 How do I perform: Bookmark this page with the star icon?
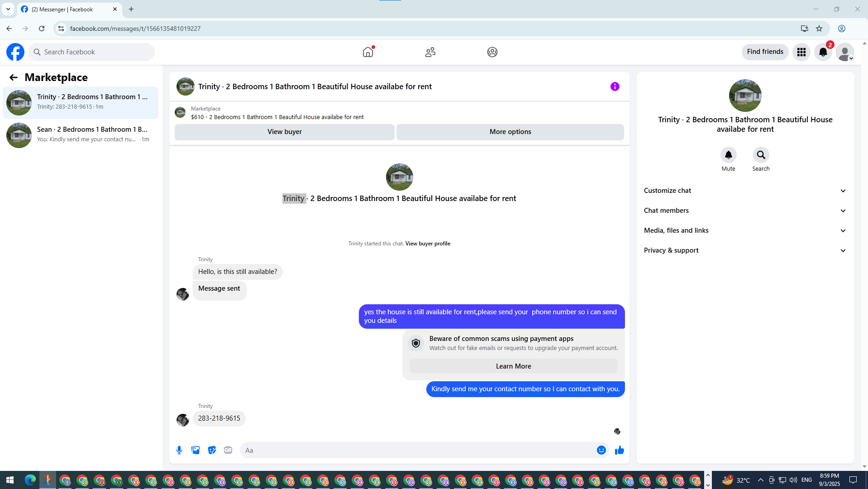[819, 29]
